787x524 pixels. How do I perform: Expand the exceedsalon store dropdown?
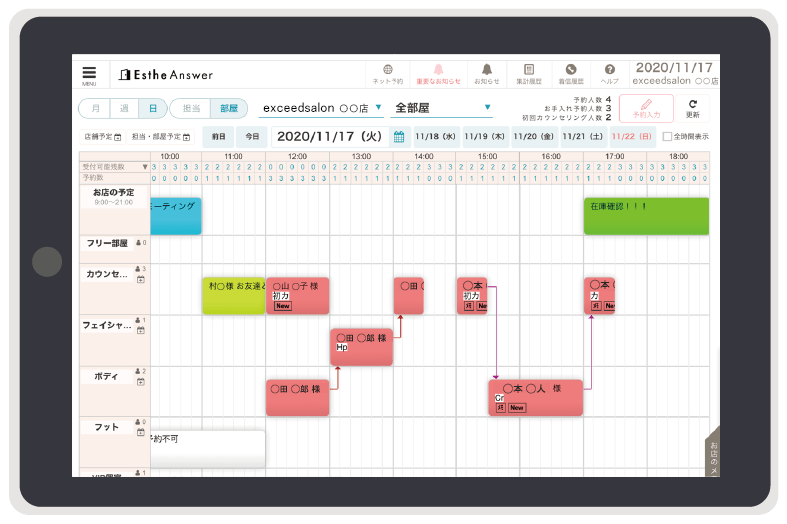coord(378,107)
